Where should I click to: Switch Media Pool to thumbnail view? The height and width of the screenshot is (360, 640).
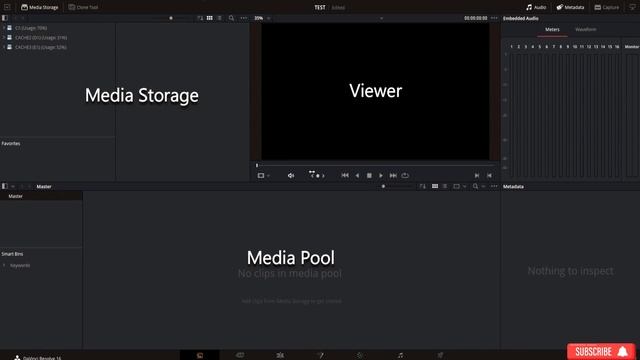point(435,187)
